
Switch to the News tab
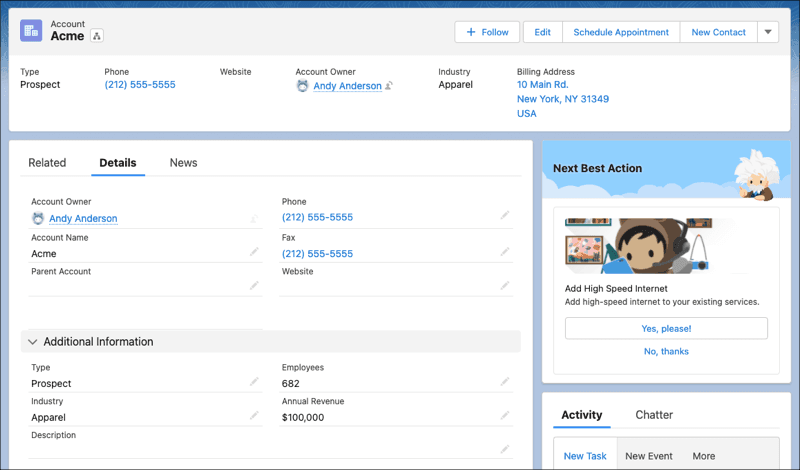[183, 163]
